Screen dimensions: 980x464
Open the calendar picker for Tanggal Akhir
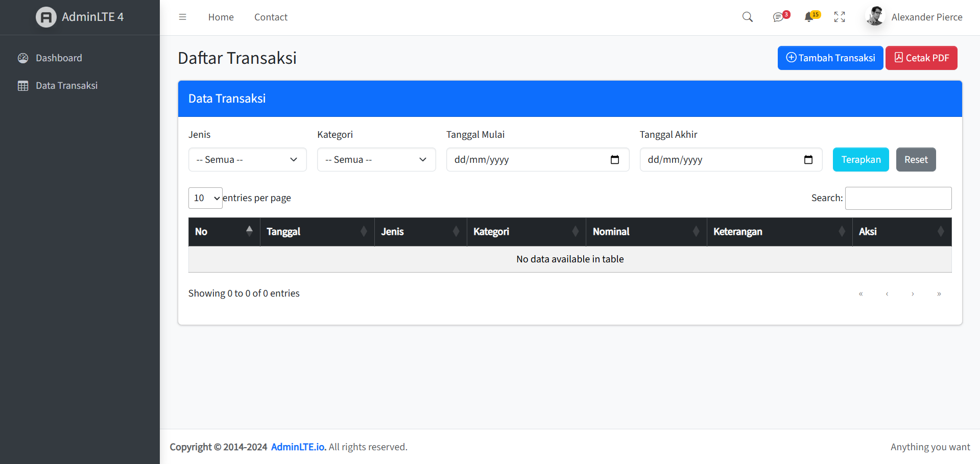click(808, 159)
